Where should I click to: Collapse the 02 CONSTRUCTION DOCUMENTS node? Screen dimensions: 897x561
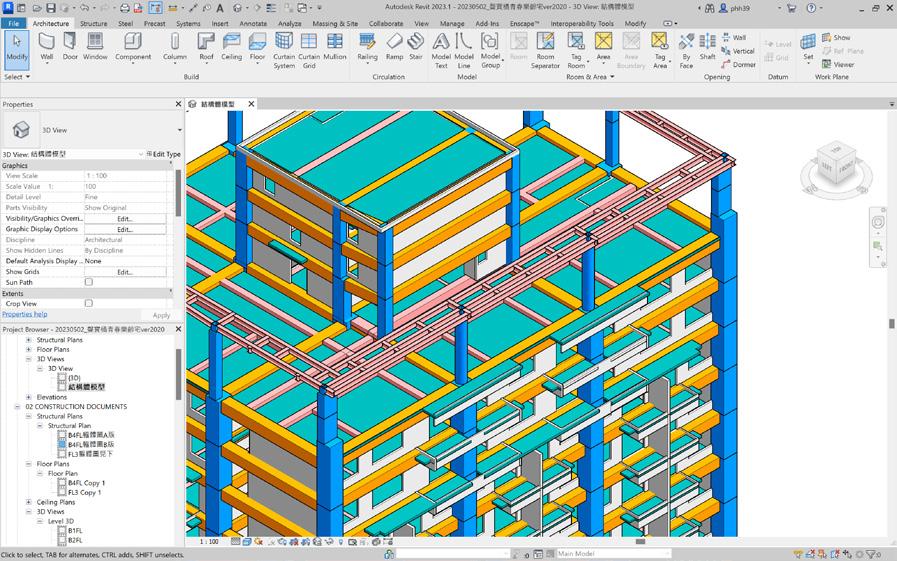coord(17,407)
